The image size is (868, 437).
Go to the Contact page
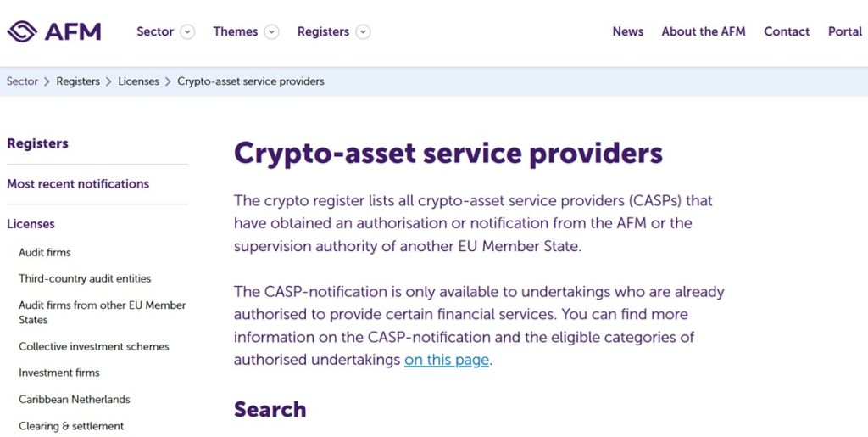click(787, 31)
